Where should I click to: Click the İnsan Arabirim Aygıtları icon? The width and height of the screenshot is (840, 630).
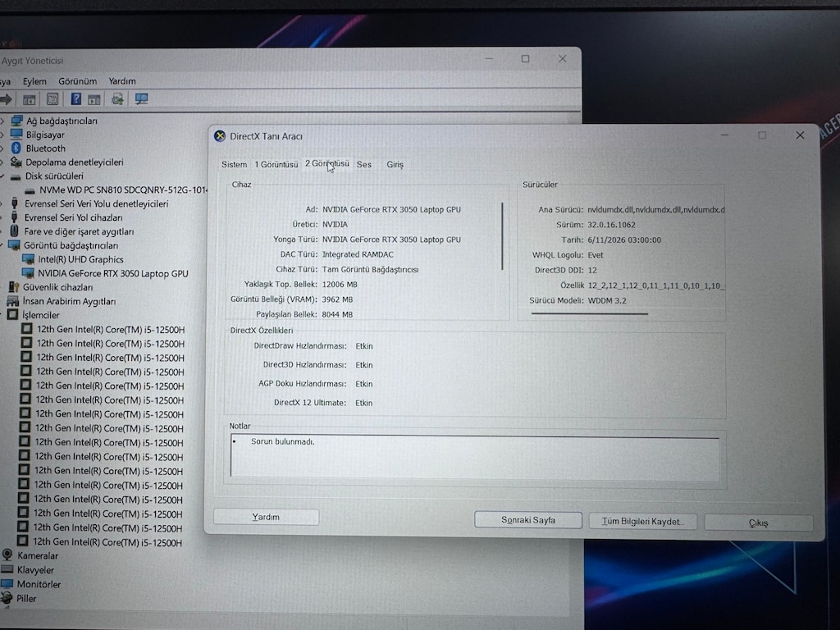[x=13, y=301]
